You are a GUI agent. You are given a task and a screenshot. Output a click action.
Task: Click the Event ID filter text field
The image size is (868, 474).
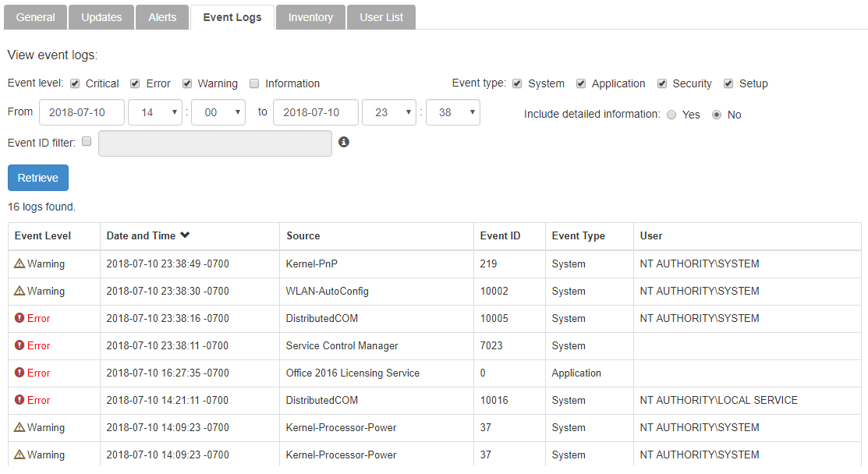tap(214, 143)
